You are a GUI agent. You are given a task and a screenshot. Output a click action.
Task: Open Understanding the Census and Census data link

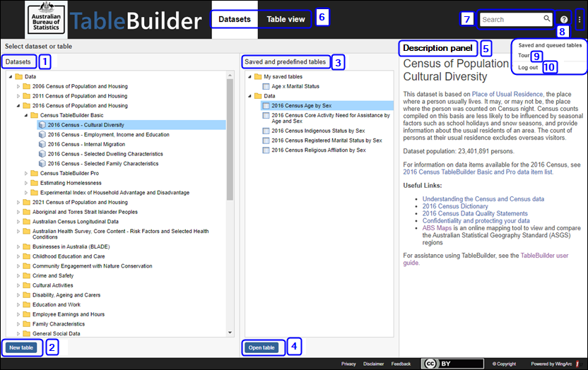483,199
